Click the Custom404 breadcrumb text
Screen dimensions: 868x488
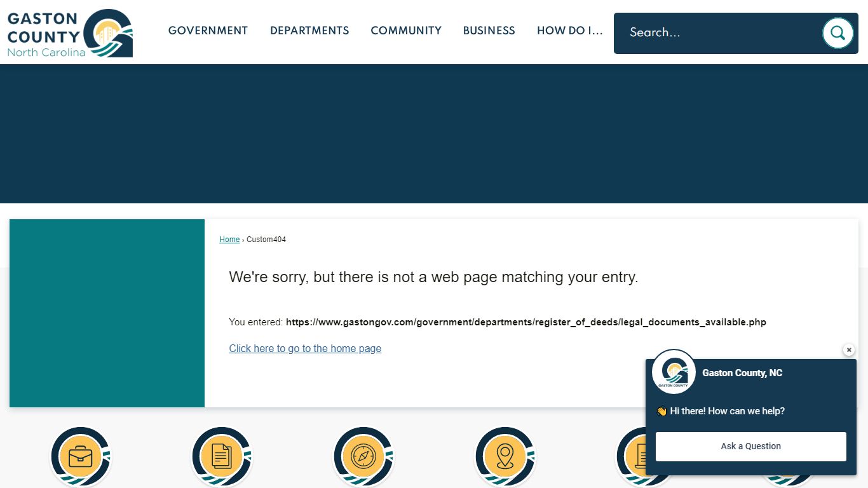point(266,240)
